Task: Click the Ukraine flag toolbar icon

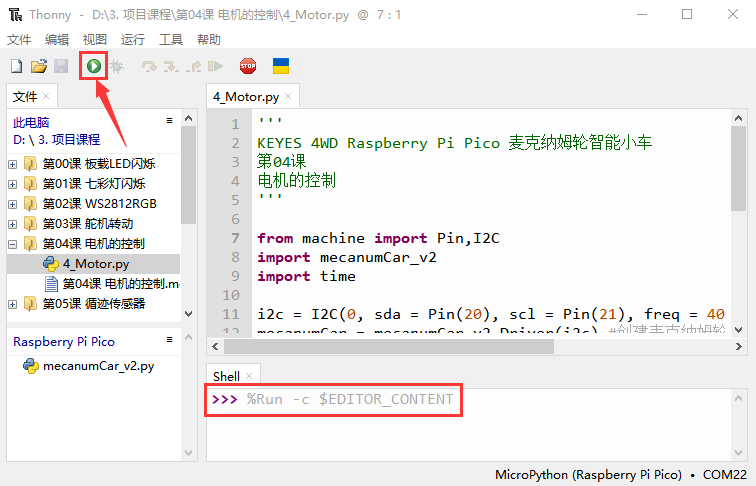Action: click(281, 66)
